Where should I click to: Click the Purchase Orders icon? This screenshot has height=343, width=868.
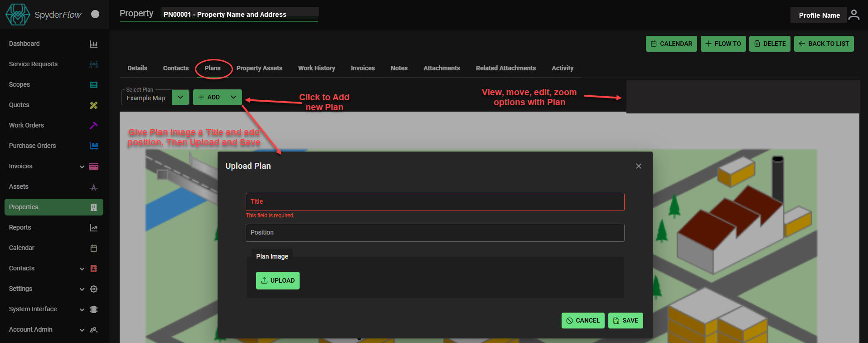(x=93, y=146)
